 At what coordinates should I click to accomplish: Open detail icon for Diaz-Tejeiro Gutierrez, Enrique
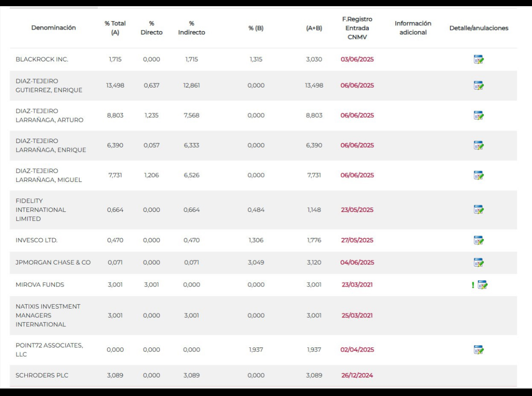coord(479,85)
